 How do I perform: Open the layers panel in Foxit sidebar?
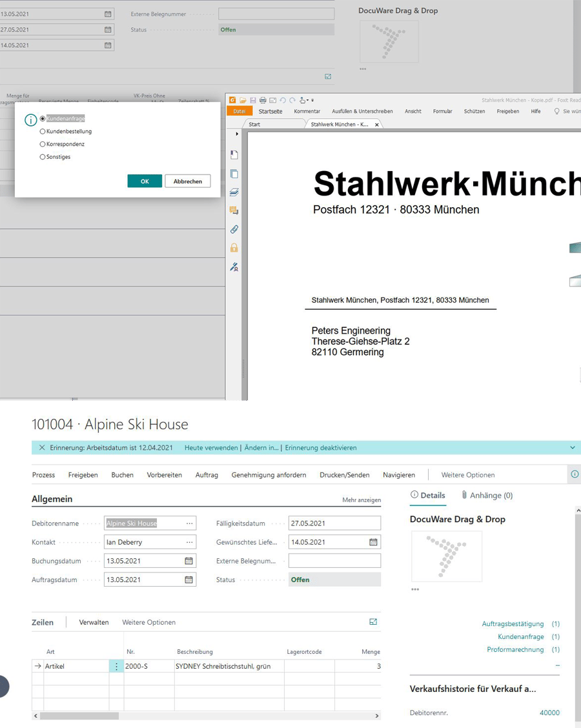point(234,192)
